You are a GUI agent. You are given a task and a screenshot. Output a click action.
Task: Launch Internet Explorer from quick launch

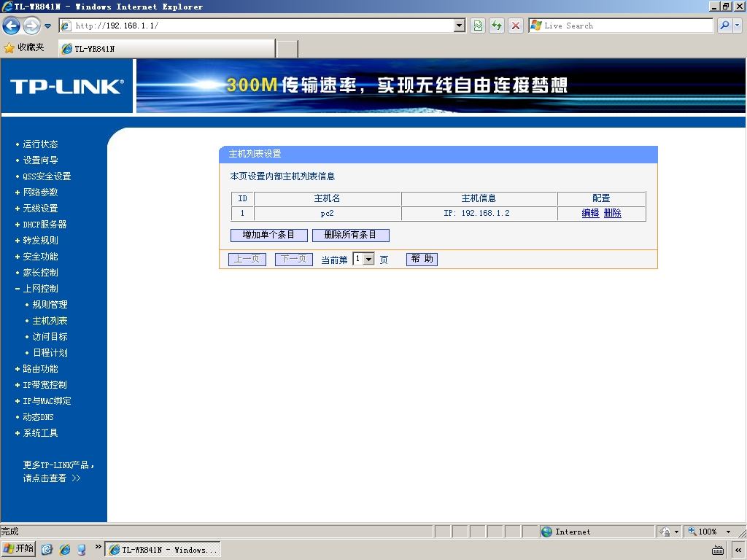[64, 550]
